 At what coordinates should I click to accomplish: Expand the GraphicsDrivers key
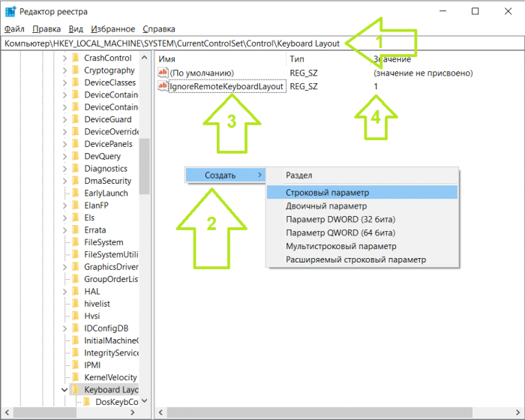64,267
